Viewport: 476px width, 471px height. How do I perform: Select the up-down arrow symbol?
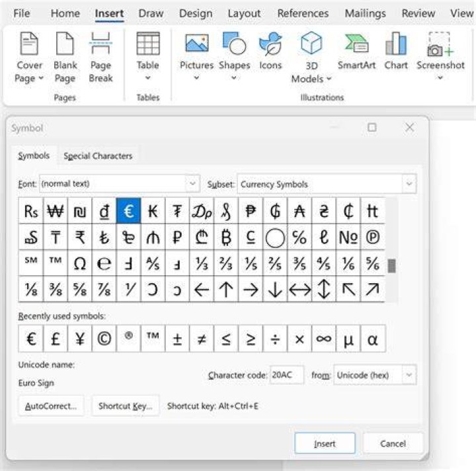pyautogui.click(x=323, y=289)
